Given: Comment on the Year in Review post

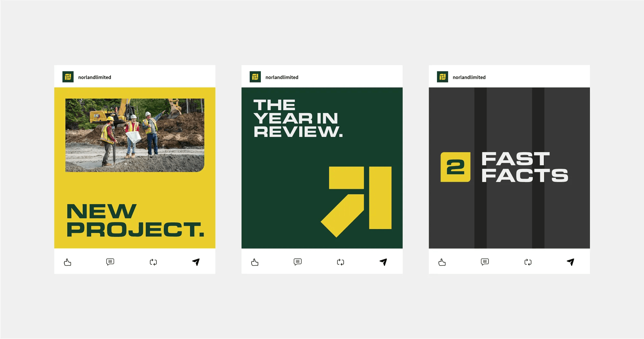Looking at the screenshot, I should [x=298, y=262].
